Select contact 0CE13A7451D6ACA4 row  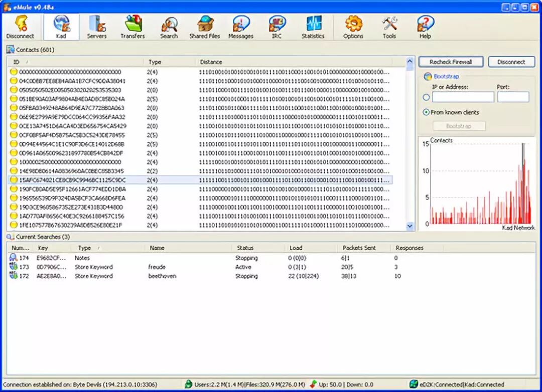pyautogui.click(x=200, y=126)
